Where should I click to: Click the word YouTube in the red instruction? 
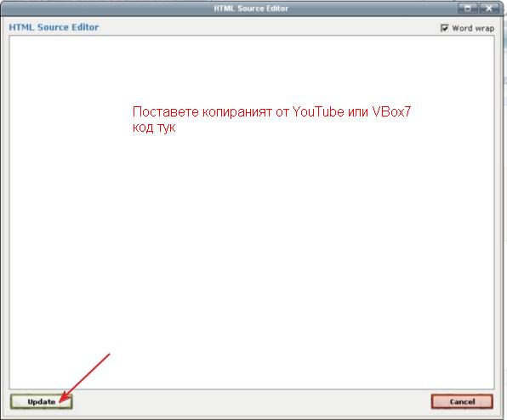pyautogui.click(x=318, y=111)
